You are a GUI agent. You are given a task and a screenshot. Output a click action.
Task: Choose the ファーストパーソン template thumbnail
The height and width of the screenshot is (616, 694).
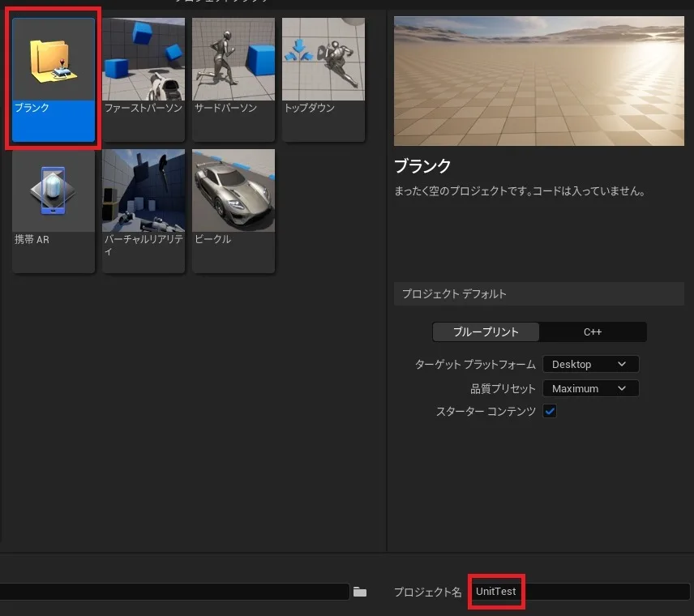[x=144, y=78]
